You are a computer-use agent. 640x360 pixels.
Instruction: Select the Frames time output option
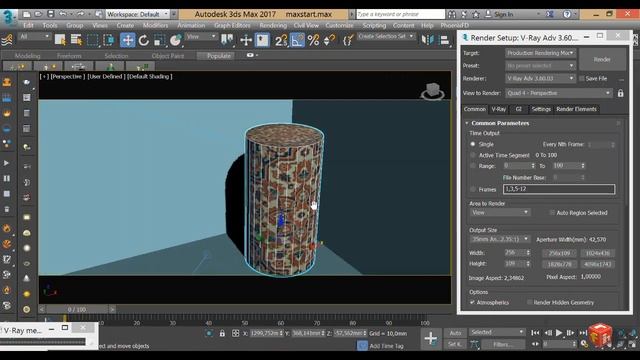(473, 189)
